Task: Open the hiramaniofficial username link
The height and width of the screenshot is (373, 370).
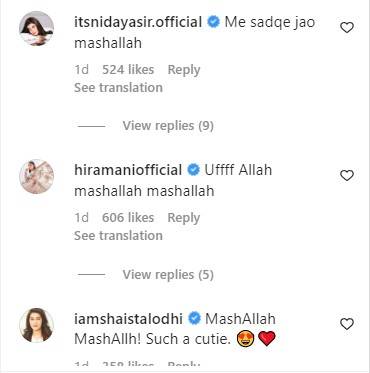Action: pyautogui.click(x=128, y=170)
